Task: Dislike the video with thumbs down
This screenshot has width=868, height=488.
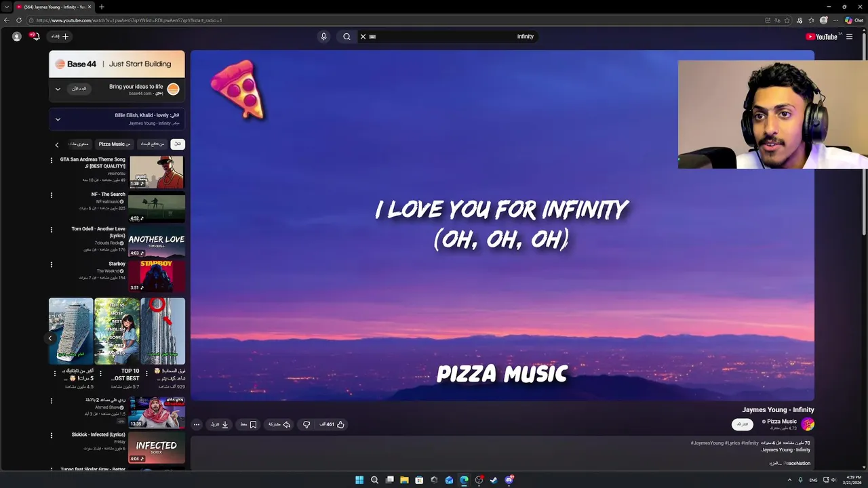Action: click(x=307, y=424)
